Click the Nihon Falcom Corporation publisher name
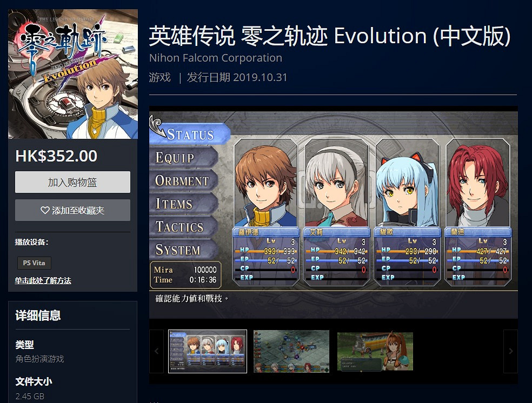Viewport: 532px width, 403px height. 215,58
